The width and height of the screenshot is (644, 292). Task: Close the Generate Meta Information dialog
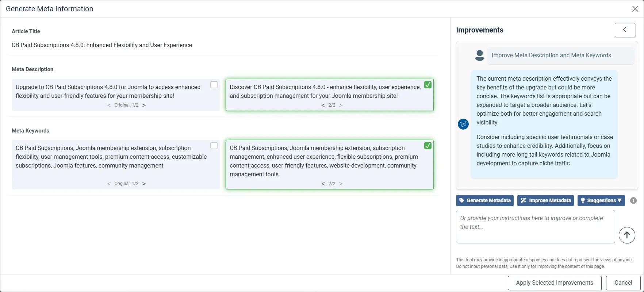coord(635,9)
